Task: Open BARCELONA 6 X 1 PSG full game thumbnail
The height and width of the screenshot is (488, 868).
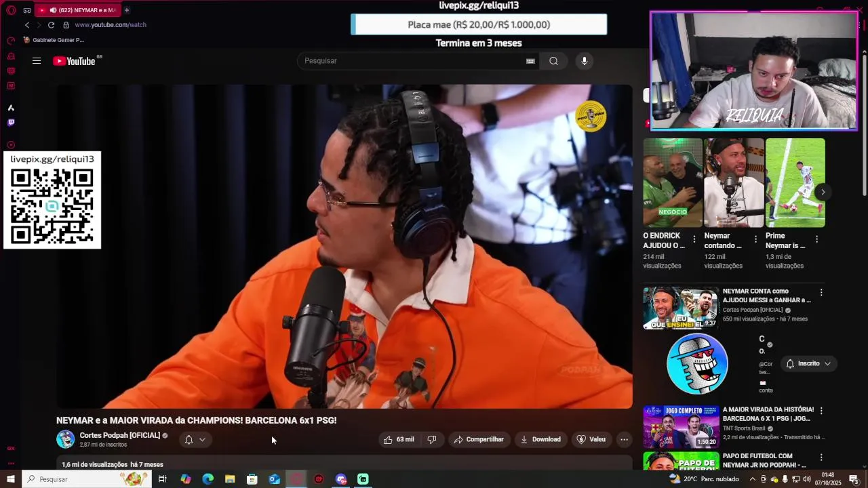Action: [681, 427]
